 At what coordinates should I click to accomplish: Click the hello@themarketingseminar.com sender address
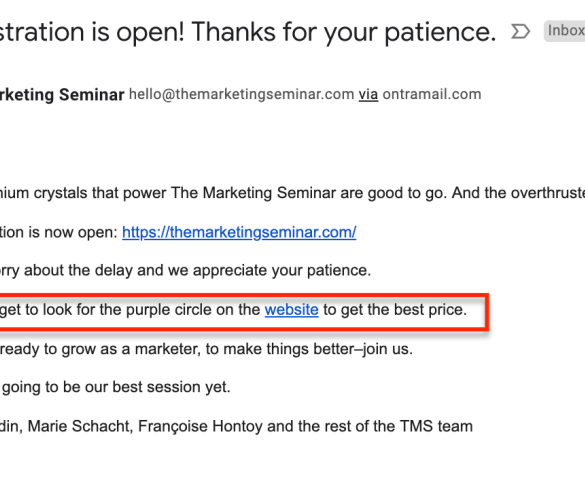tap(241, 94)
